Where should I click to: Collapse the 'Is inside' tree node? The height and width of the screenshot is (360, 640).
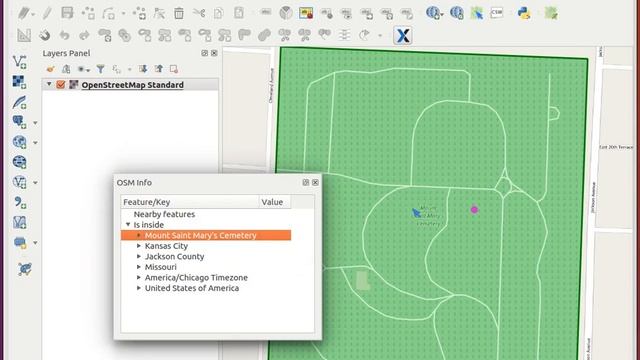click(x=128, y=224)
